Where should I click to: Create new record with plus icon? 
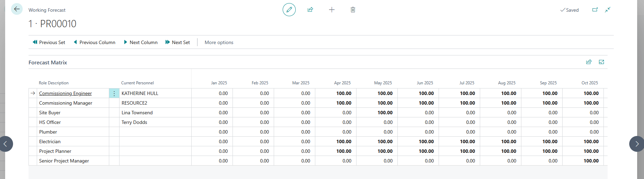pyautogui.click(x=332, y=10)
